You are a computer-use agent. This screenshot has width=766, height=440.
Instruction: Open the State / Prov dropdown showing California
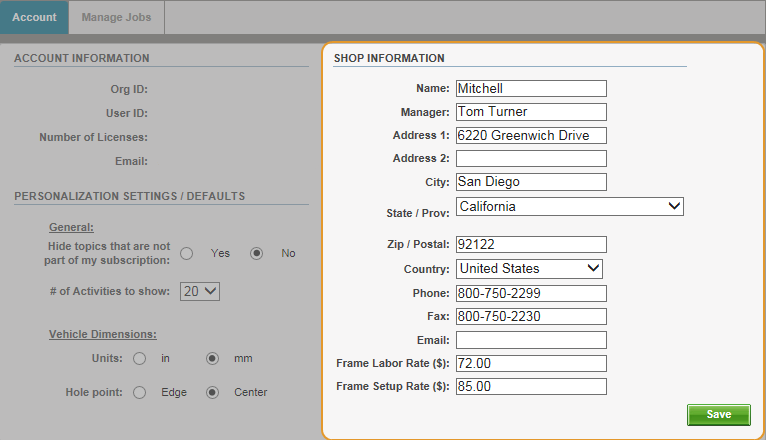point(570,207)
